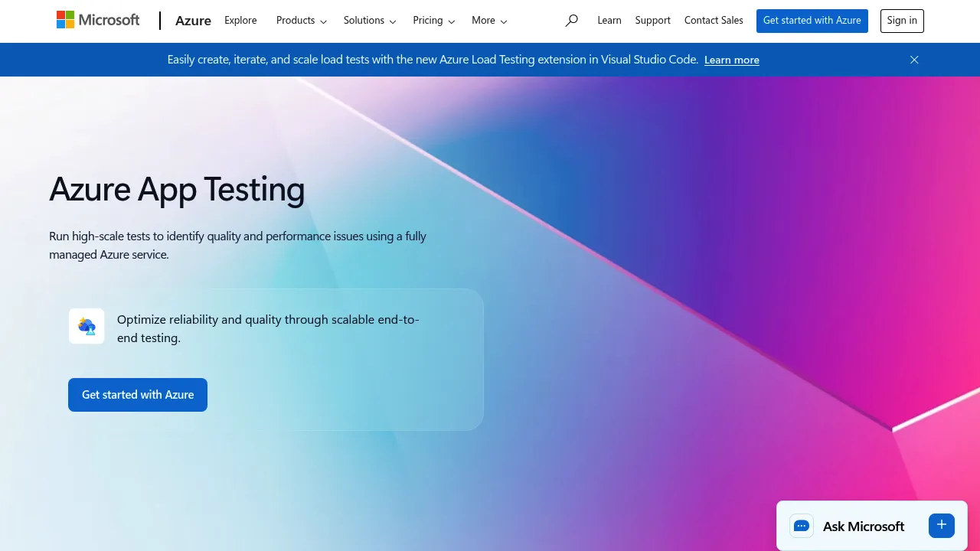980x551 pixels.
Task: Expand the Products dropdown menu
Action: [302, 21]
